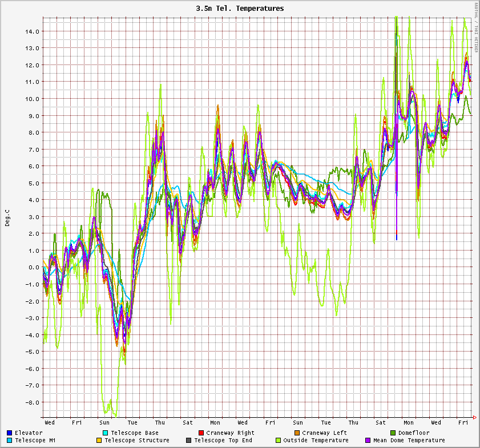Screen dimensions: 480x448
Task: Pick the orange Craneway Left legend swatch
Action: pyautogui.click(x=297, y=433)
